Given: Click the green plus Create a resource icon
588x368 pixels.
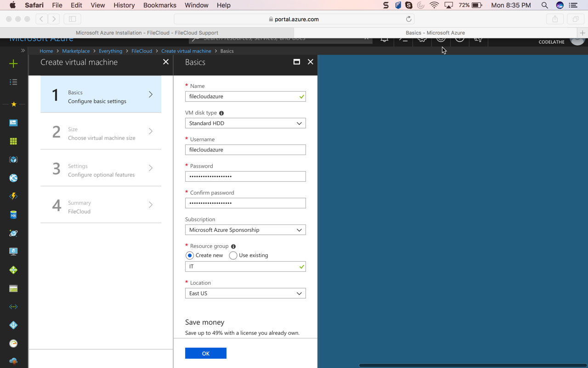Looking at the screenshot, I should click(x=13, y=63).
